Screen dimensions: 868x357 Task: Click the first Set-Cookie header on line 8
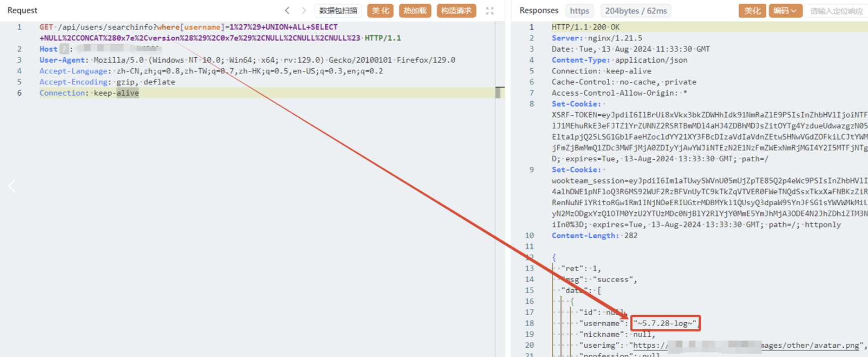pyautogui.click(x=576, y=104)
